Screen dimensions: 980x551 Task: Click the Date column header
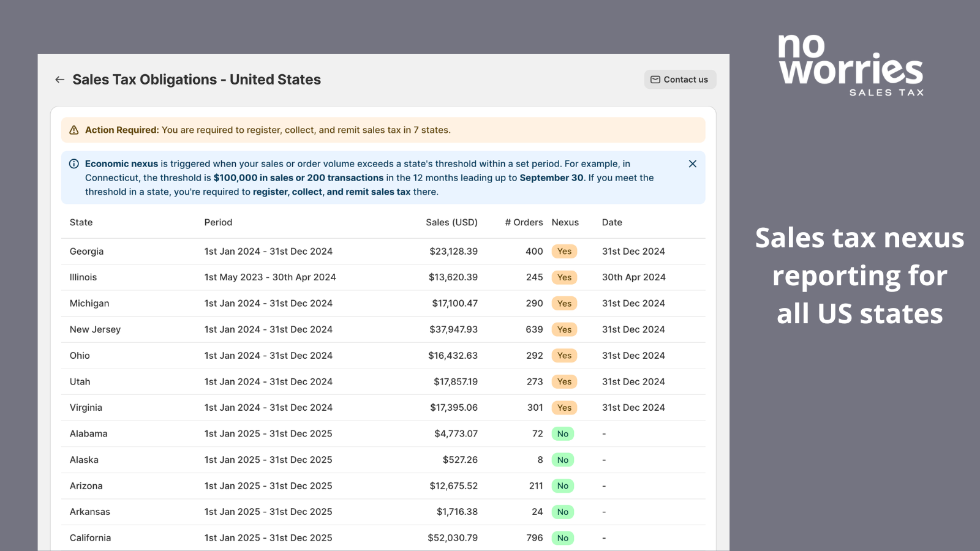pos(612,222)
